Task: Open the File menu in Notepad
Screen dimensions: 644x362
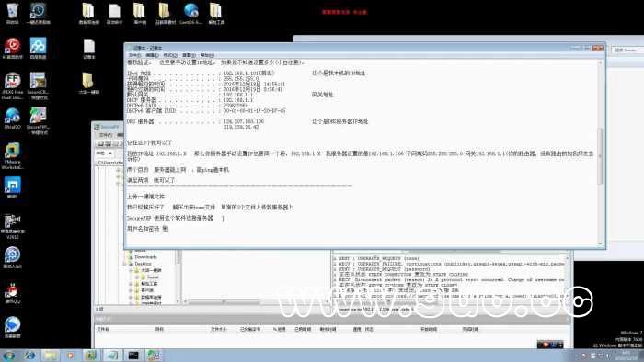Action: [134, 55]
